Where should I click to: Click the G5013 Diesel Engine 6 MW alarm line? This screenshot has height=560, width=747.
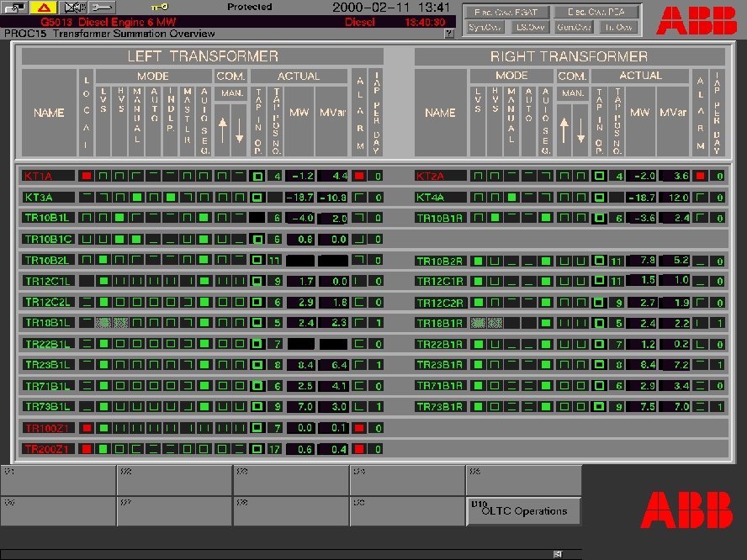tap(228, 22)
